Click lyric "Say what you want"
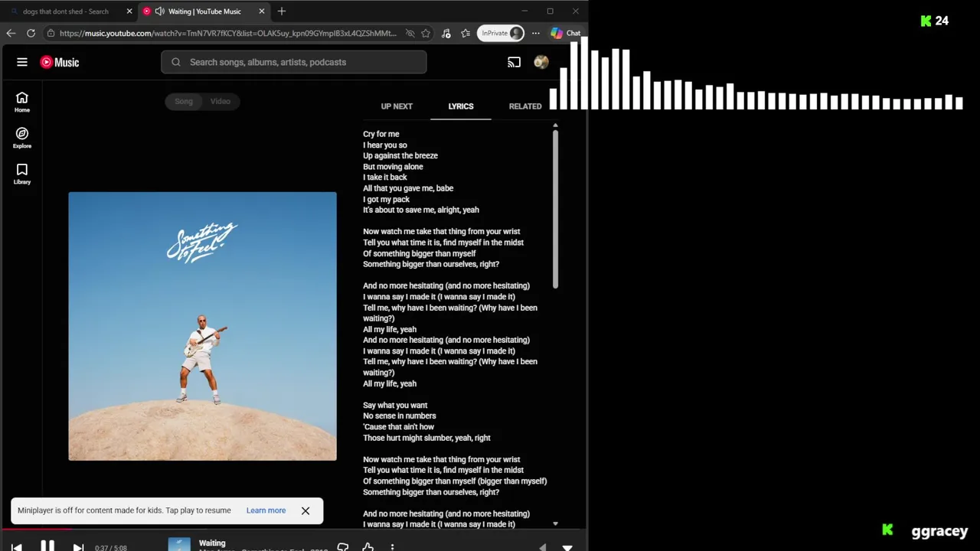 [x=395, y=405]
